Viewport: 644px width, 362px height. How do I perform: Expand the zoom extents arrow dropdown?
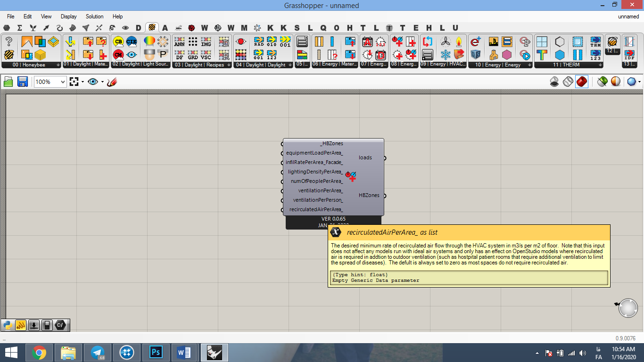pyautogui.click(x=83, y=82)
